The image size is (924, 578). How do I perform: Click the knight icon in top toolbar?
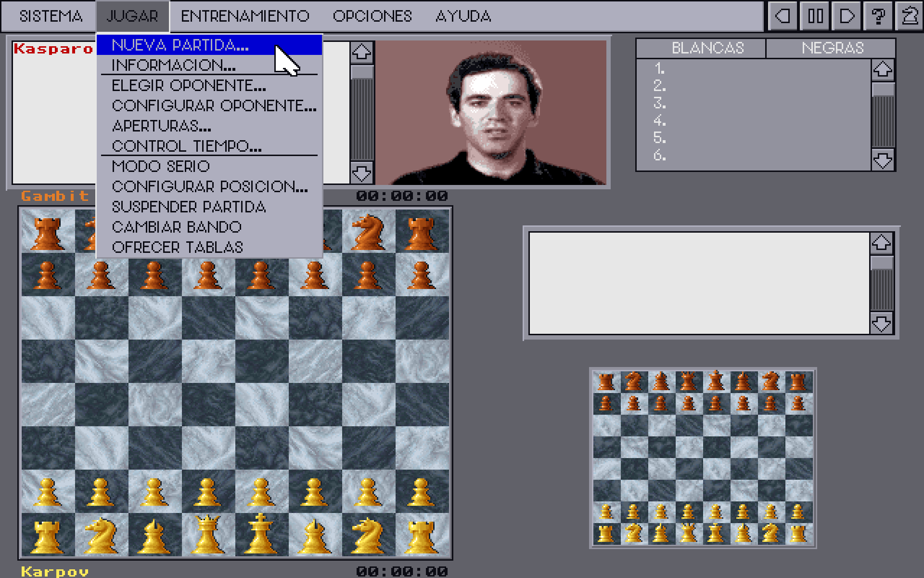click(910, 16)
